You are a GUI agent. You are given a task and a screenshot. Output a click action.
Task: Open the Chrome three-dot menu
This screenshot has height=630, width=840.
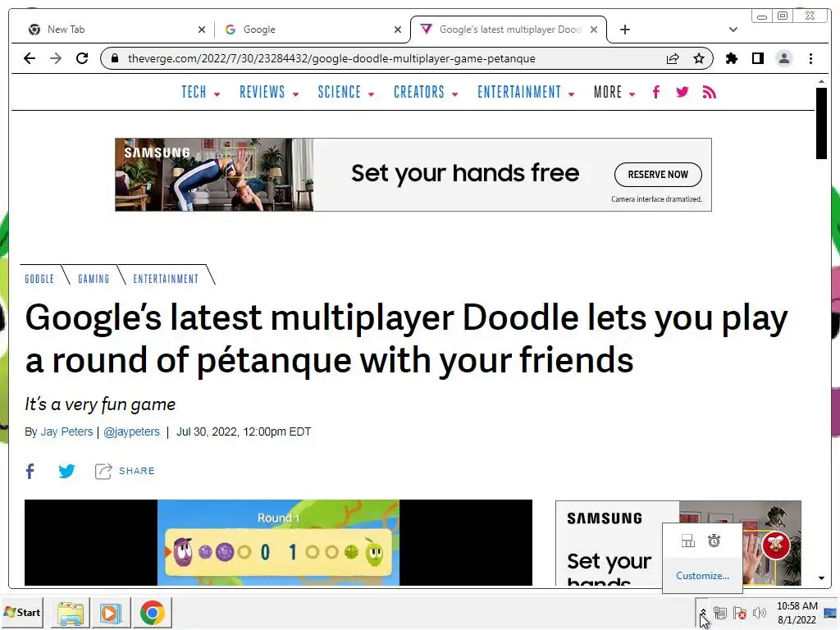tap(810, 58)
